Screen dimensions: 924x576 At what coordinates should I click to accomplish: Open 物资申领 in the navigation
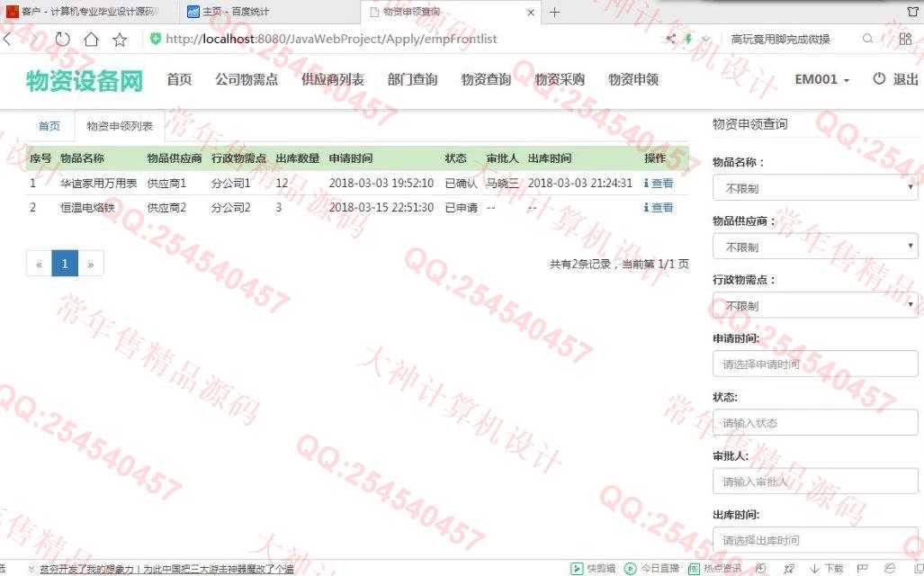[x=632, y=79]
